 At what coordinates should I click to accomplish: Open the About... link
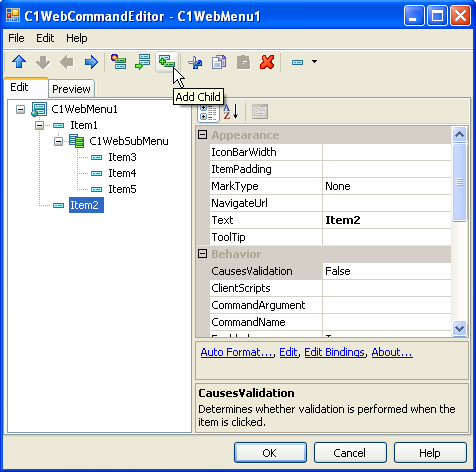(x=392, y=352)
